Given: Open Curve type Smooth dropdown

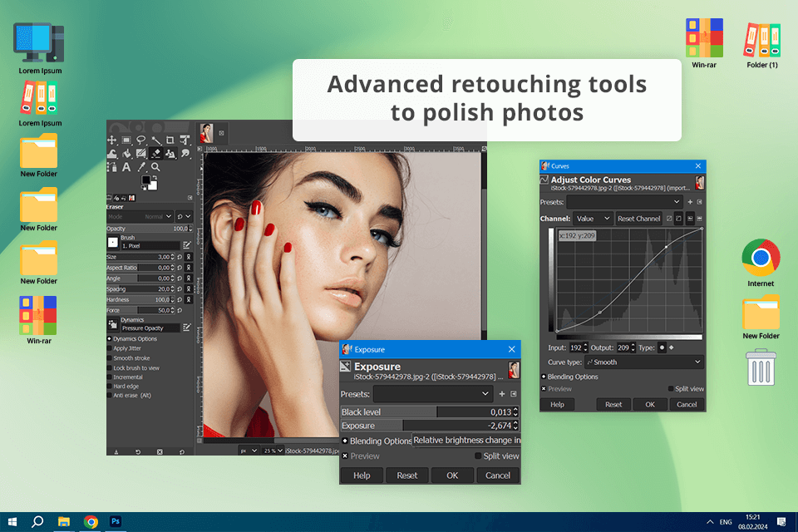Looking at the screenshot, I should (643, 362).
